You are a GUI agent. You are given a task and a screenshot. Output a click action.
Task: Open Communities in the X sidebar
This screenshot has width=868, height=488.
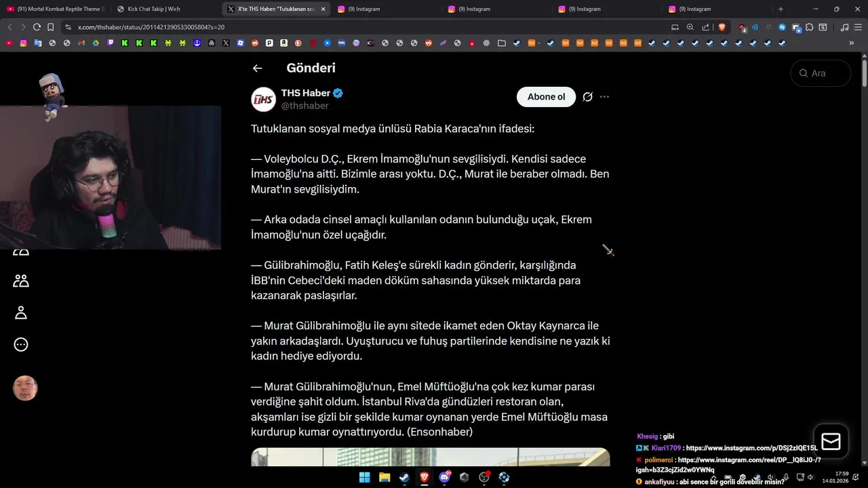(x=21, y=281)
